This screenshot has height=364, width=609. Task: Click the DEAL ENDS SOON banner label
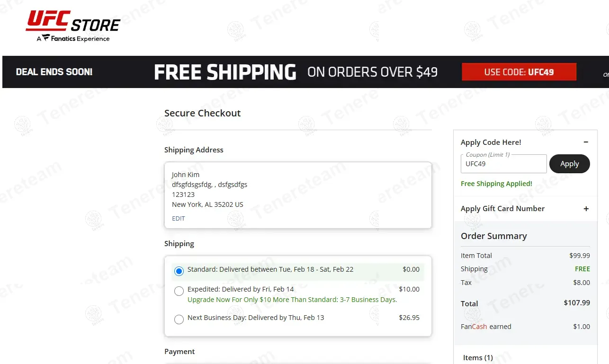click(54, 72)
